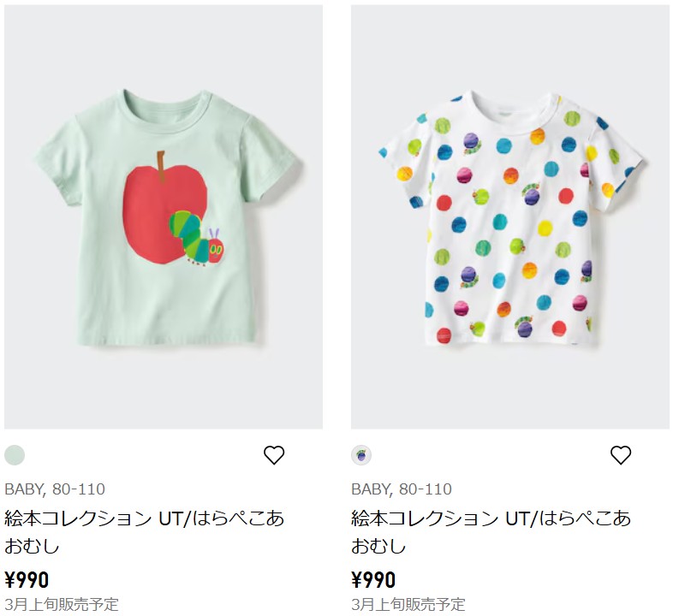Click the red apple's brown stem on the green shirt
The image size is (673, 616).
click(160, 161)
